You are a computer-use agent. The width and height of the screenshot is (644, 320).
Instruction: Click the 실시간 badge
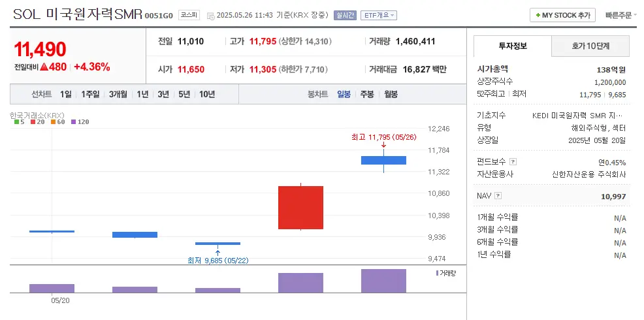point(345,16)
